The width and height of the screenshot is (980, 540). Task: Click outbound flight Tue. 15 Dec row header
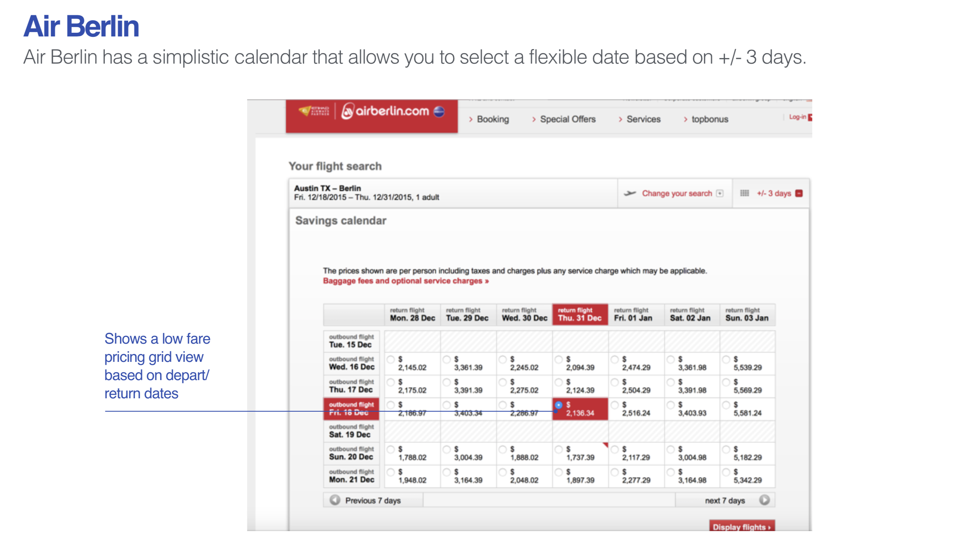pos(352,341)
